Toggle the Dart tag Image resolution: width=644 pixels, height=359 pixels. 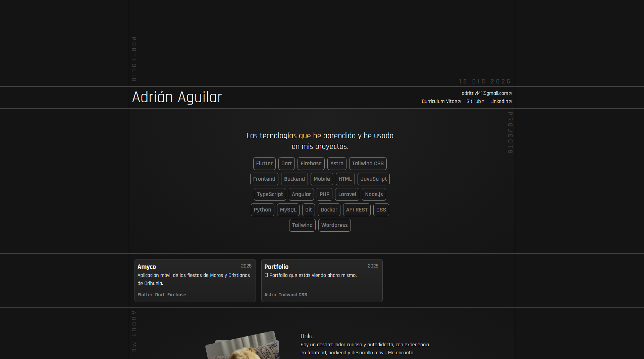pos(286,164)
